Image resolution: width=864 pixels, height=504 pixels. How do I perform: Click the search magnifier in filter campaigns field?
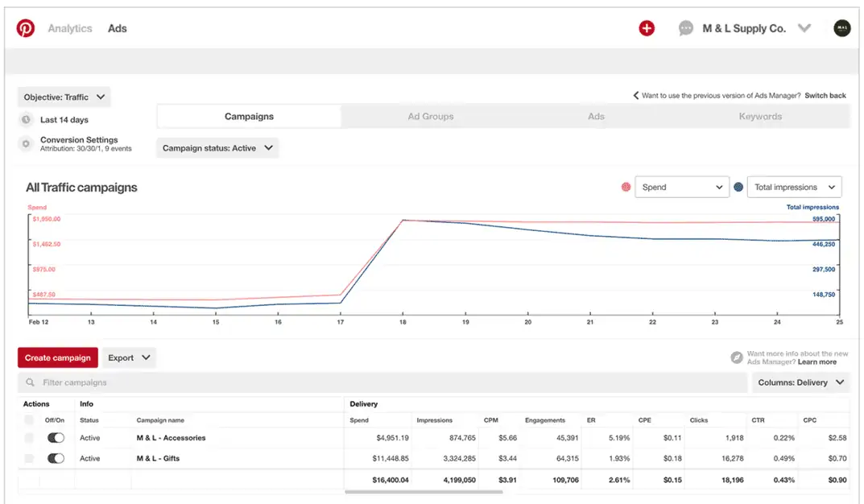(31, 382)
